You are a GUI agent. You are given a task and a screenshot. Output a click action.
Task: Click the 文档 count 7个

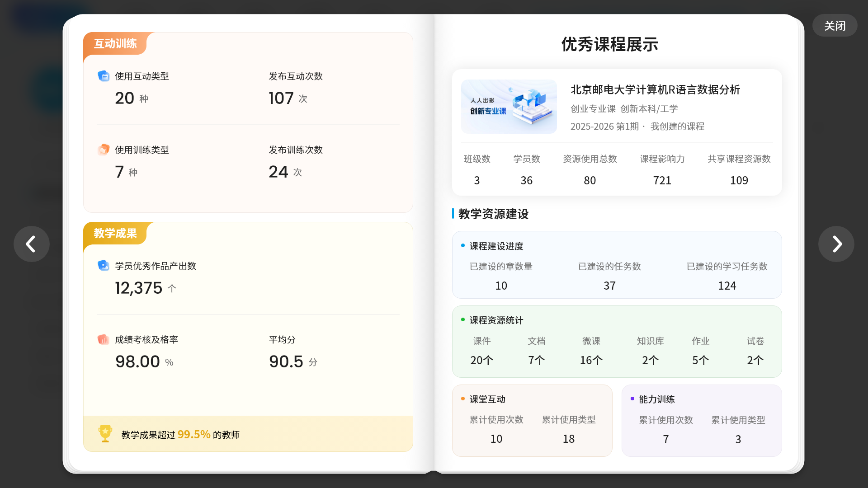pos(537,360)
